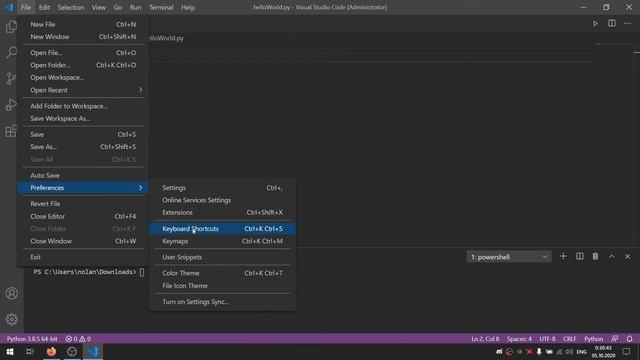Image resolution: width=640 pixels, height=360 pixels.
Task: Expand Open Recent submenu
Action: point(83,90)
